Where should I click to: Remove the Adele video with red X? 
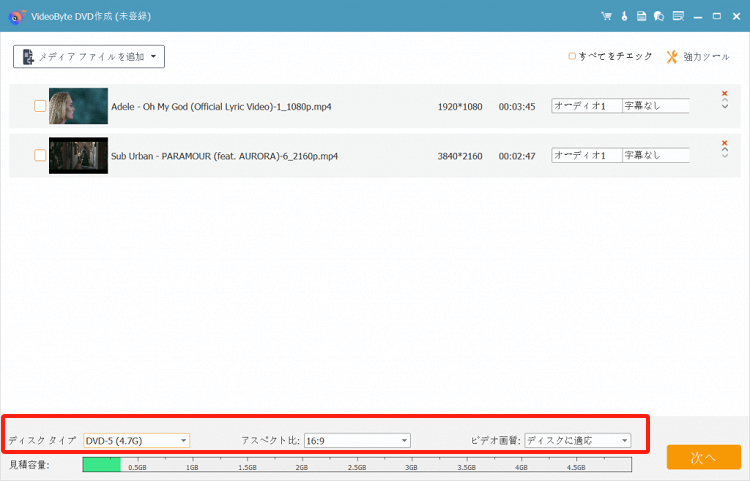(x=724, y=95)
